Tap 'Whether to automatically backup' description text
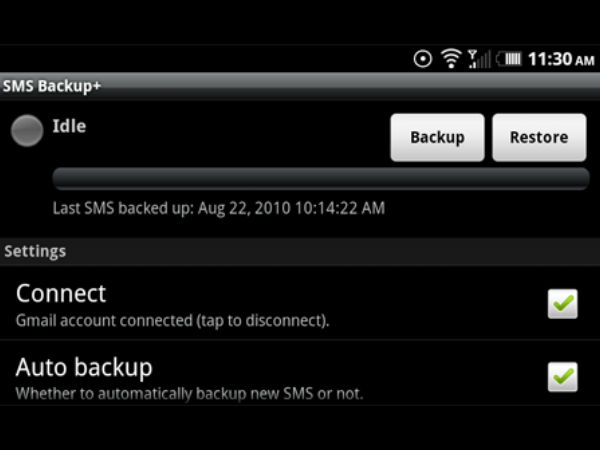This screenshot has width=600, height=450. point(188,393)
